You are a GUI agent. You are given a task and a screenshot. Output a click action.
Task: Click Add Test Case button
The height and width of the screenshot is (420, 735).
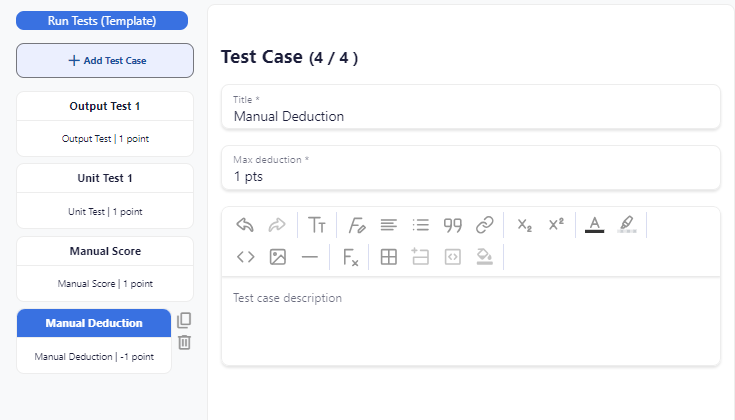click(105, 60)
